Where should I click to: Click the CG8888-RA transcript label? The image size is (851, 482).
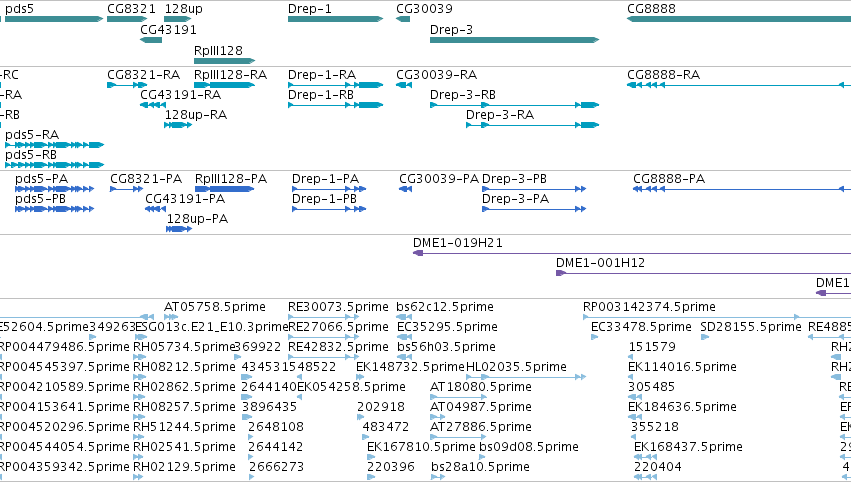[663, 74]
